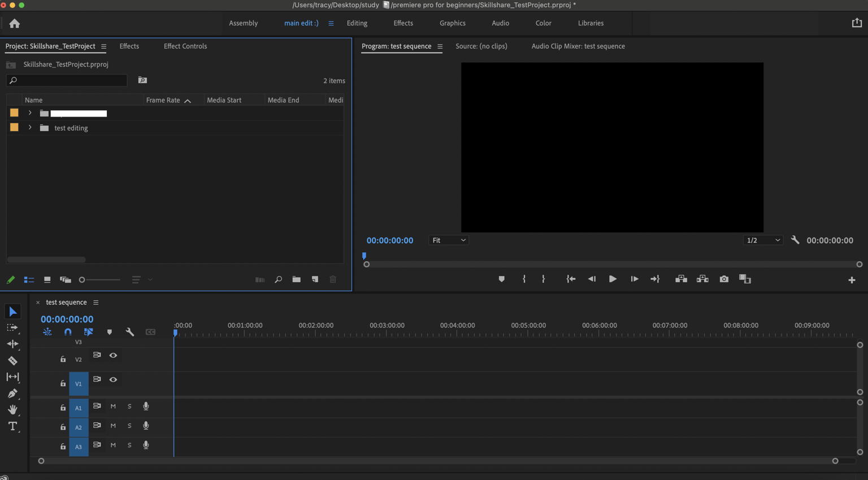Select the Type tool
Image resolution: width=868 pixels, height=480 pixels.
pos(12,426)
